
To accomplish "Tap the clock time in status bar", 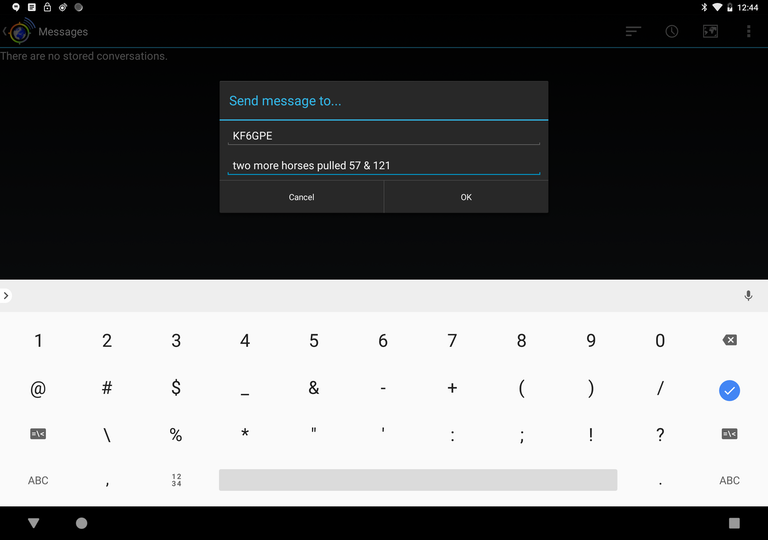I will pyautogui.click(x=747, y=7).
